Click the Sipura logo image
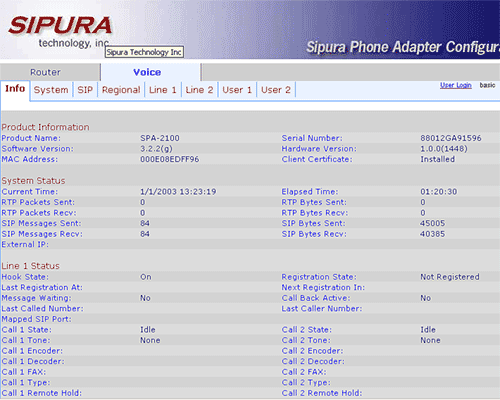Image resolution: width=500 pixels, height=400 pixels. (x=60, y=32)
